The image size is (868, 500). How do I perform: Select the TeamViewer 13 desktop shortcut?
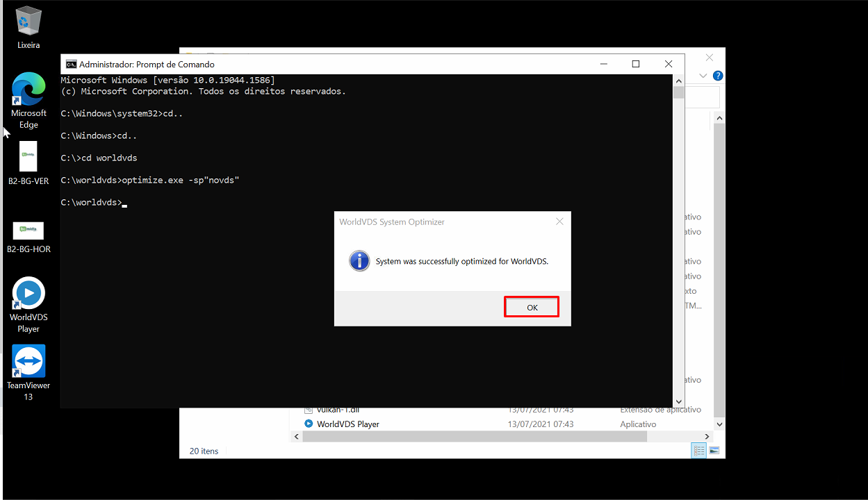pos(28,373)
